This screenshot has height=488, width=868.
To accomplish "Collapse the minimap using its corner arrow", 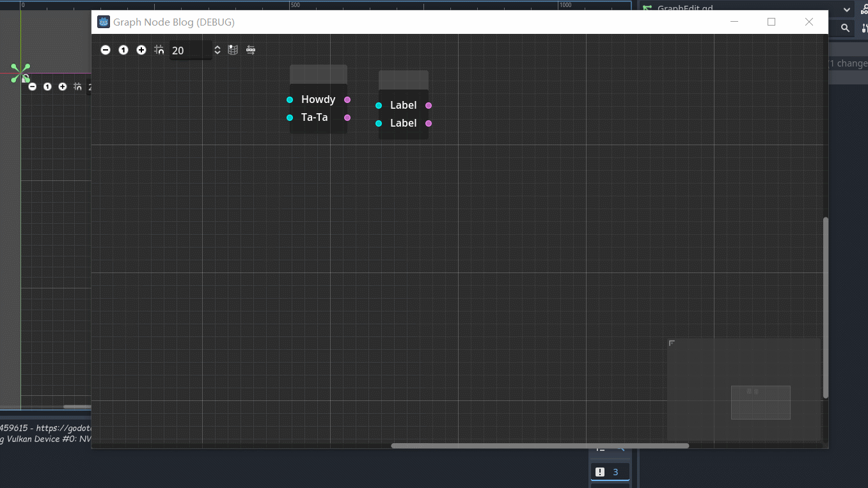I will coord(672,343).
